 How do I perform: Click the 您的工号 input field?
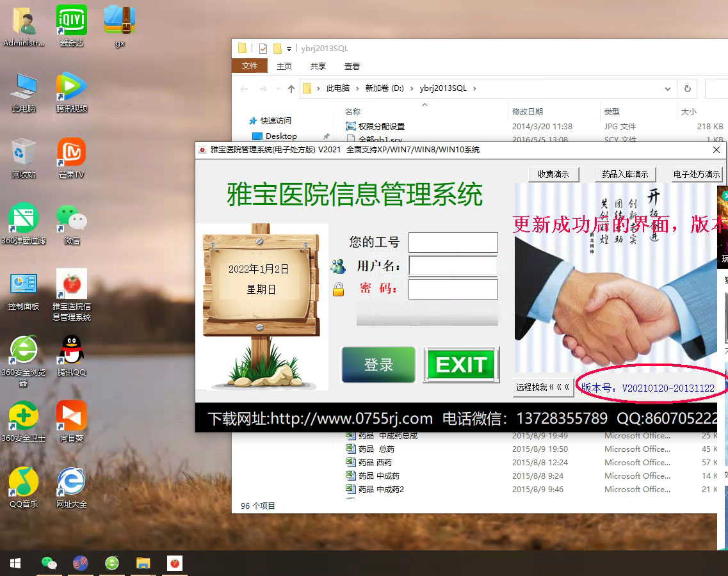pyautogui.click(x=453, y=243)
